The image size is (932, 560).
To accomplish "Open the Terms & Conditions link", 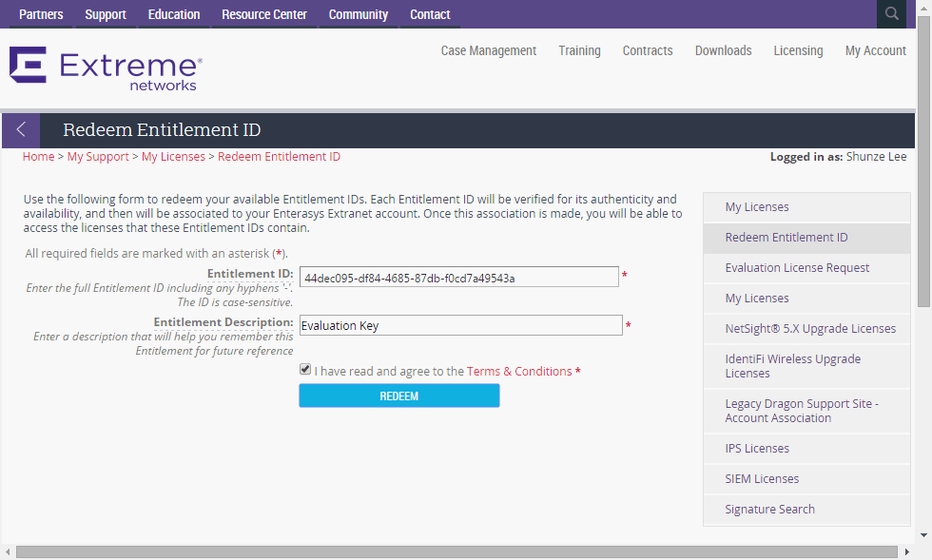I will [x=519, y=372].
